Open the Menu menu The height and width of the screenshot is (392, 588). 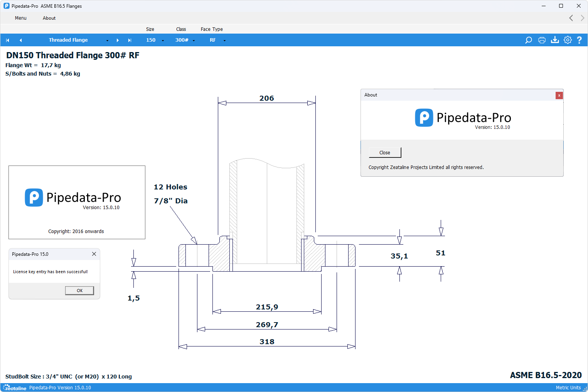pyautogui.click(x=21, y=18)
